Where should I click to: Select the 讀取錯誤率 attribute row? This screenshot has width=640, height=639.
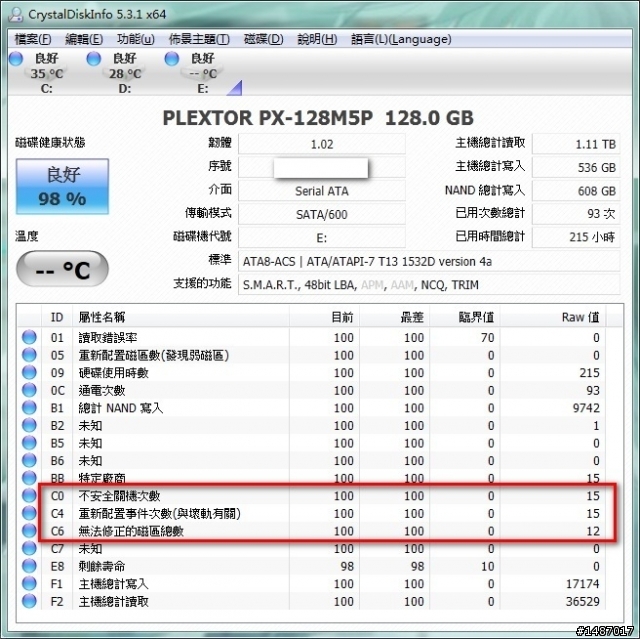(x=312, y=337)
